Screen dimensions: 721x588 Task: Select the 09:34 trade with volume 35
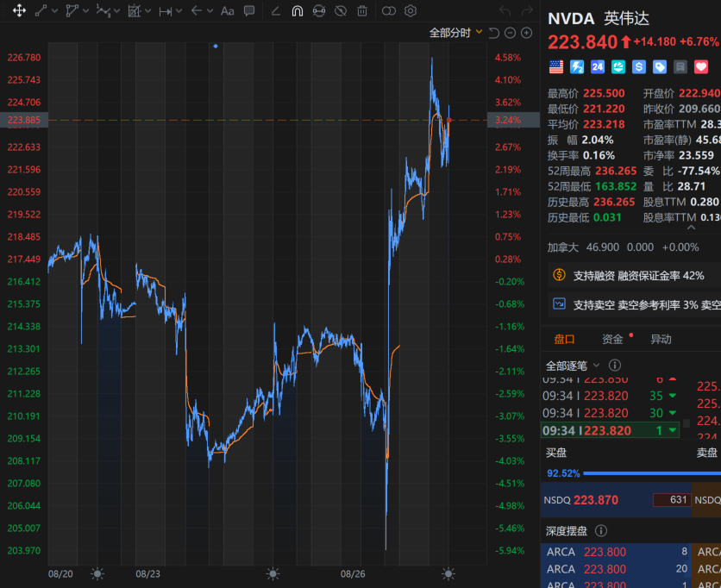tap(611, 396)
